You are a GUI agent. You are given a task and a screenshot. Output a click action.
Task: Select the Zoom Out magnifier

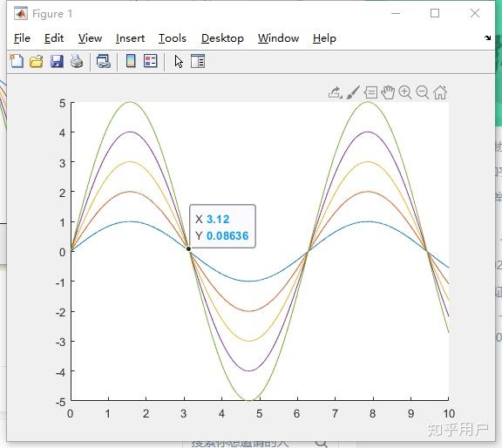tap(423, 92)
